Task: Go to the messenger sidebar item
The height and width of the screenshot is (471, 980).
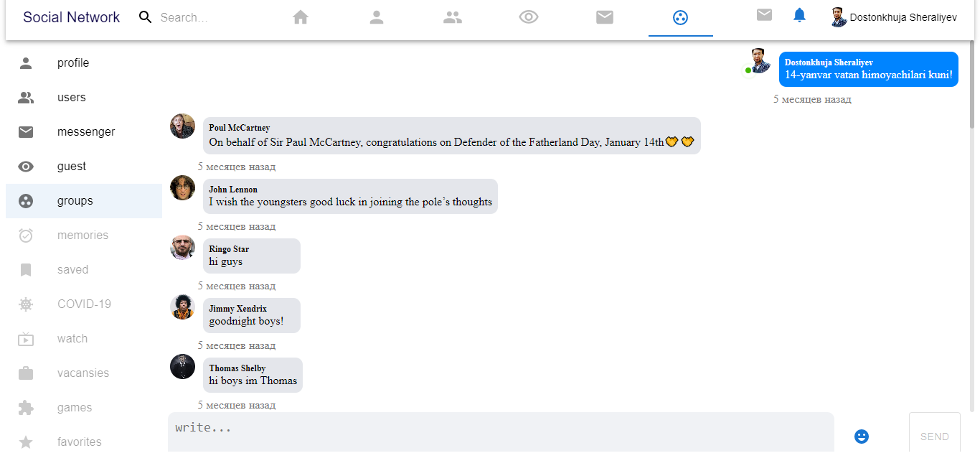Action: click(84, 132)
